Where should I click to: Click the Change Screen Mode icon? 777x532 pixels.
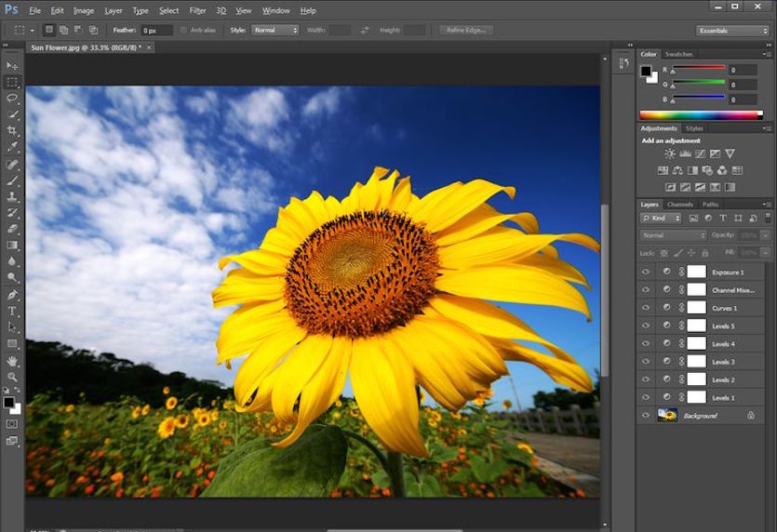(11, 440)
